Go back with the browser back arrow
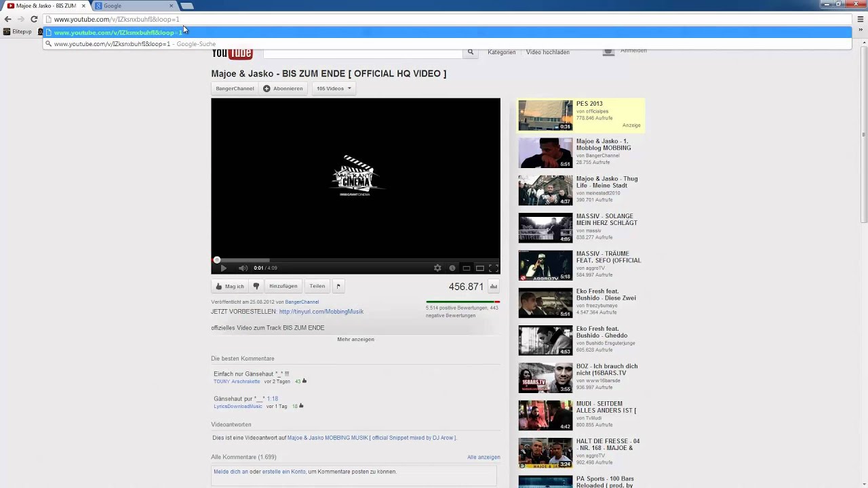868x488 pixels. (x=8, y=19)
